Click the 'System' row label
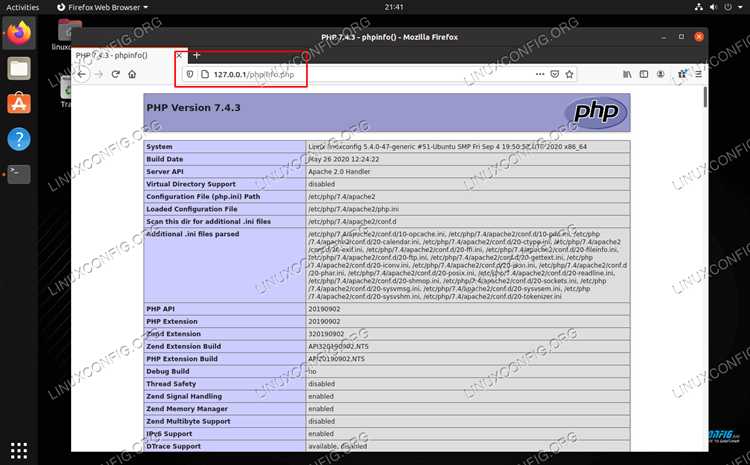Screen dimensions: 750x465 coord(159,147)
